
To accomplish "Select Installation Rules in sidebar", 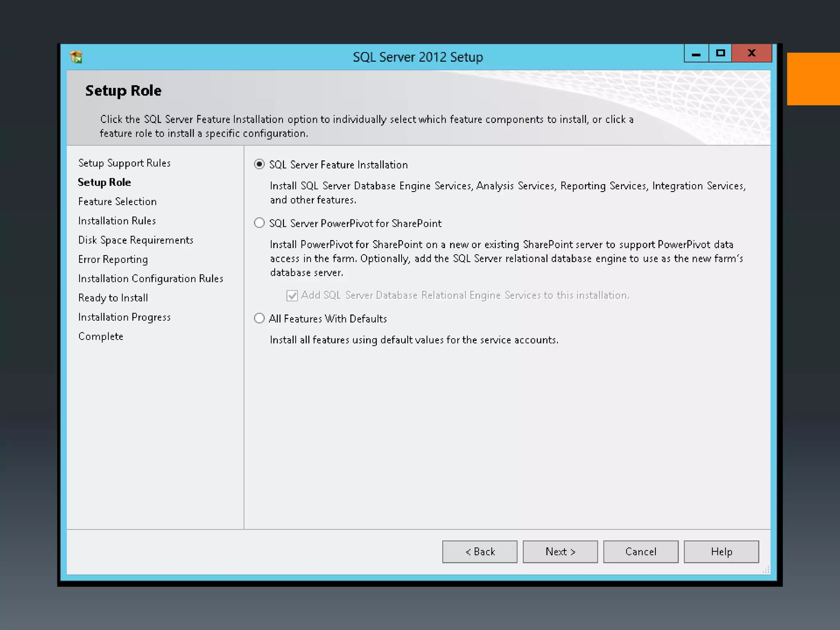I will 117,221.
